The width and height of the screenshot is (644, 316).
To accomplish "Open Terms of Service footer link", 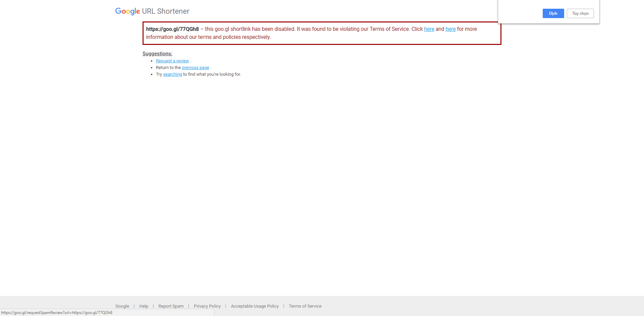I will coord(305,306).
